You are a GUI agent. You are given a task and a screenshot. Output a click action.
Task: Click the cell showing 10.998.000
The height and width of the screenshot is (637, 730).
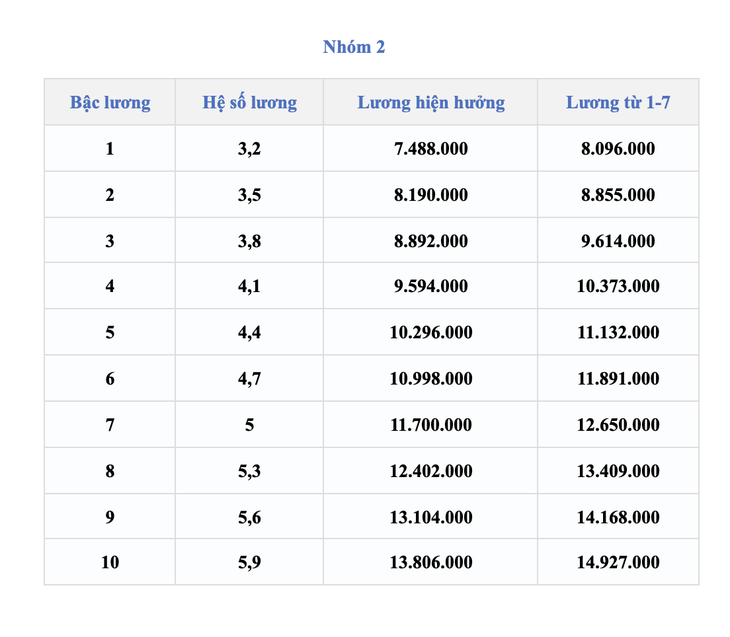431,378
